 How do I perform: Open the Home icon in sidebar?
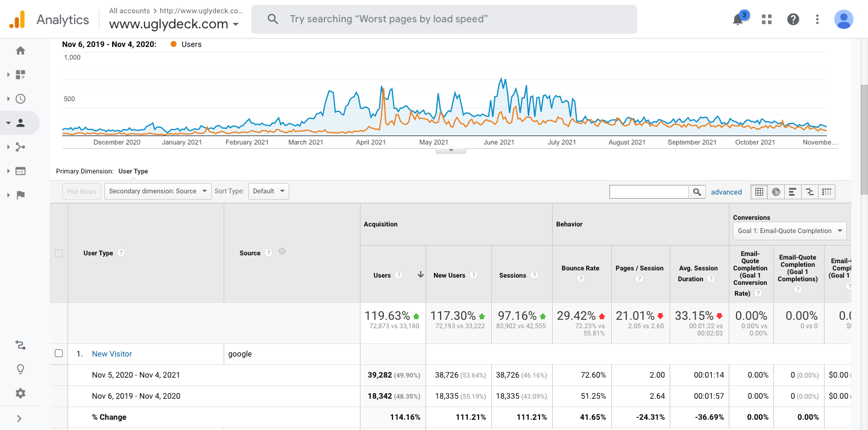tap(20, 51)
